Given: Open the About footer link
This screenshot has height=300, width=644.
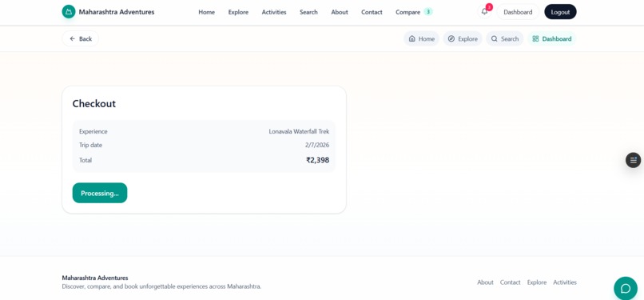Looking at the screenshot, I should [x=485, y=282].
